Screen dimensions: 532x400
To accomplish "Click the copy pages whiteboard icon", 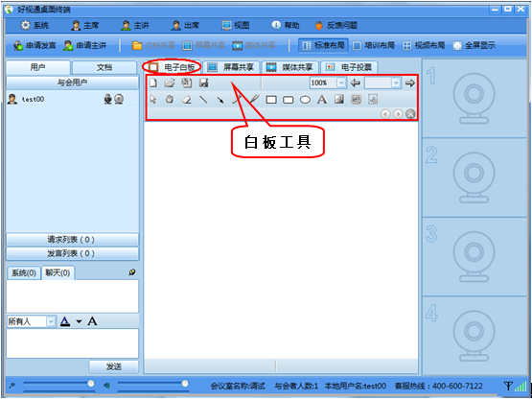I will [187, 82].
